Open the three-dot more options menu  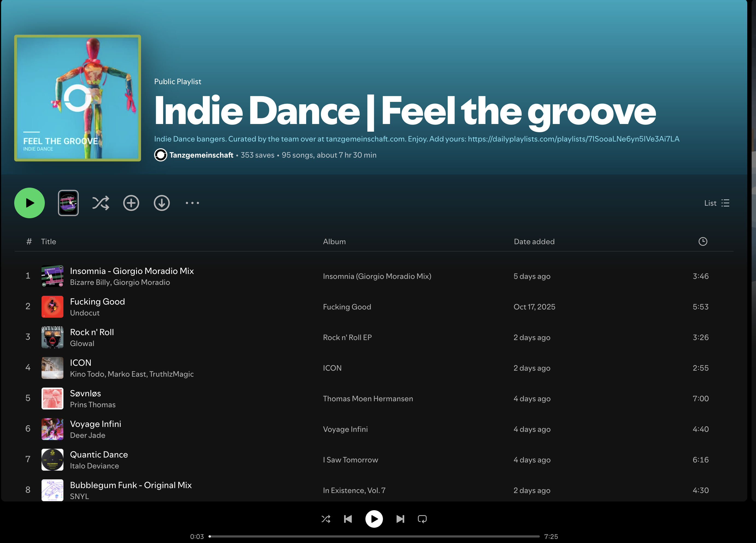point(192,203)
